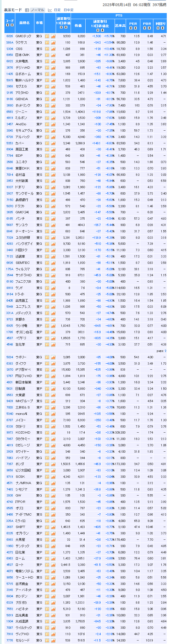
Task: Select the 市場 column header
Action: (x=39, y=23)
